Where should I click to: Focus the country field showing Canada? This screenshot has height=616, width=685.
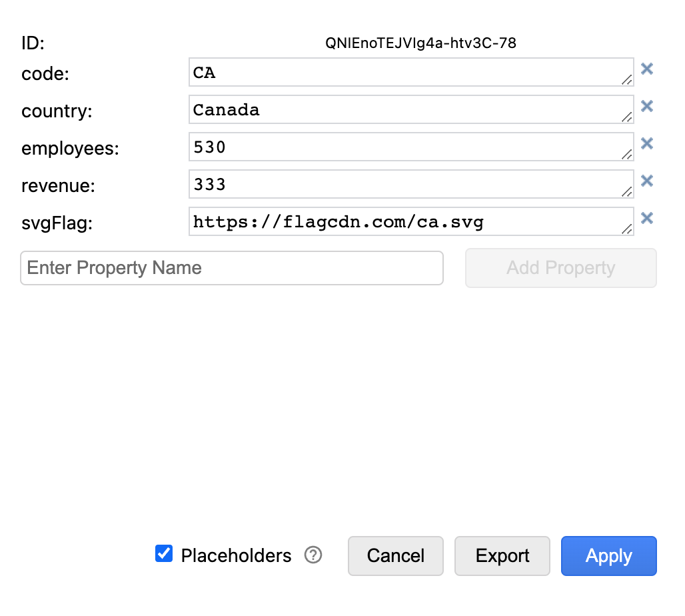coord(411,109)
